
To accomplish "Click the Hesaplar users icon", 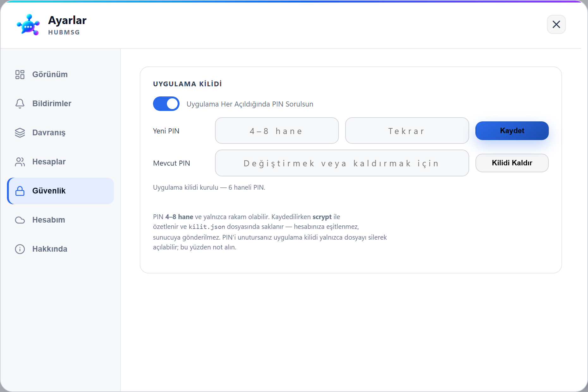I will [x=20, y=162].
